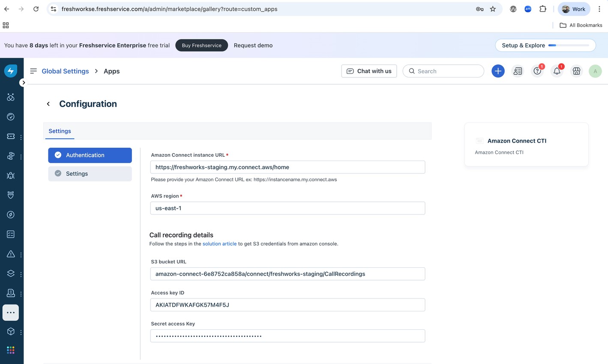Viewport: 608px width, 364px height.
Task: Open the alerts triangle icon in sidebar
Action: point(11,254)
